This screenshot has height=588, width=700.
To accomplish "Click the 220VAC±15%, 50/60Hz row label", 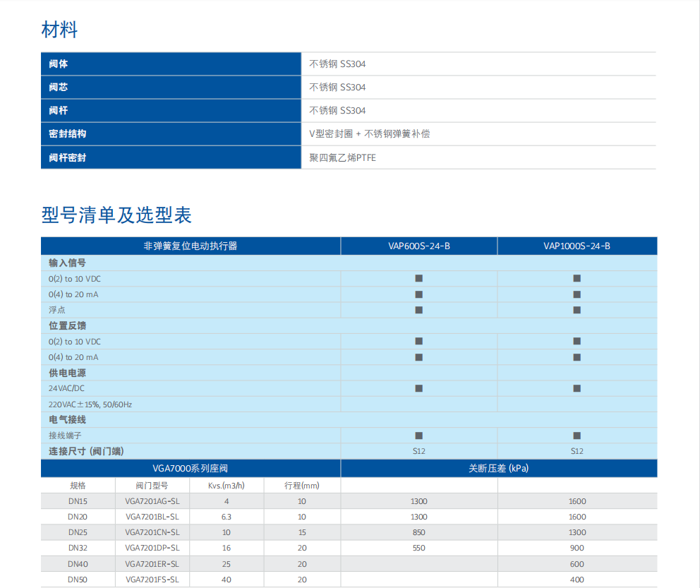I will [x=90, y=404].
